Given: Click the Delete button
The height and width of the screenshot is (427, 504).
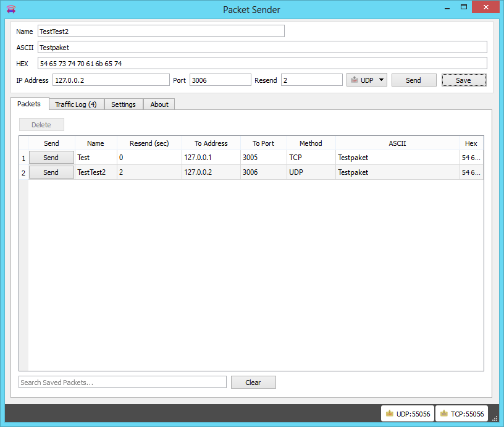Looking at the screenshot, I should click(41, 125).
